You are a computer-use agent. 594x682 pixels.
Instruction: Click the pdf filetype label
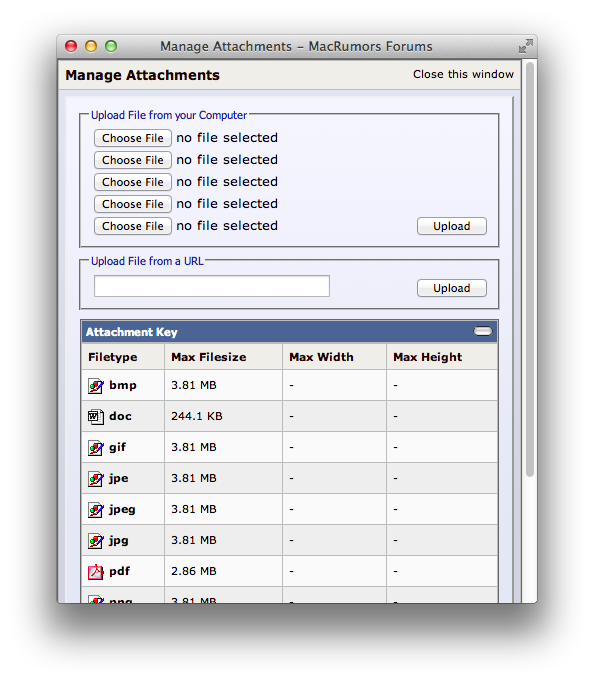coord(119,572)
